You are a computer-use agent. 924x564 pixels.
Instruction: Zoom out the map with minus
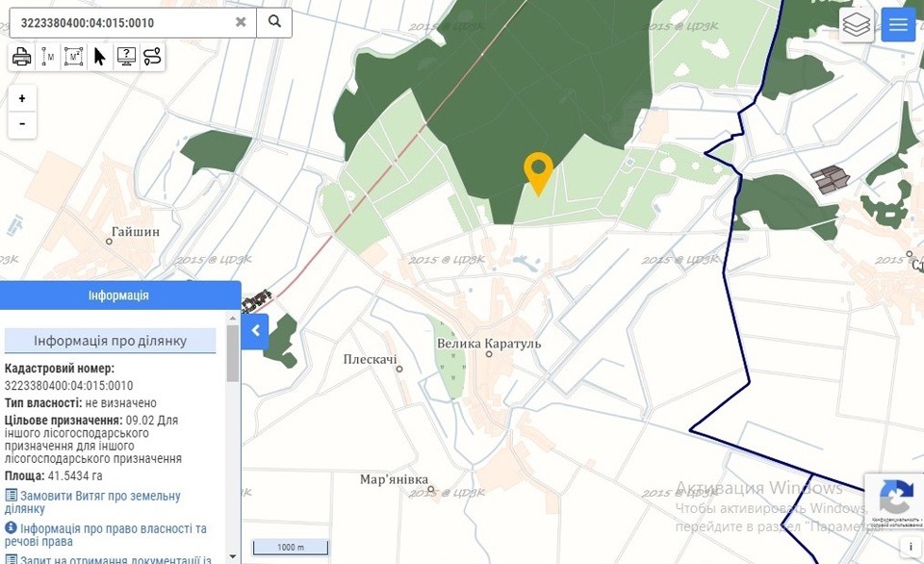click(x=22, y=125)
